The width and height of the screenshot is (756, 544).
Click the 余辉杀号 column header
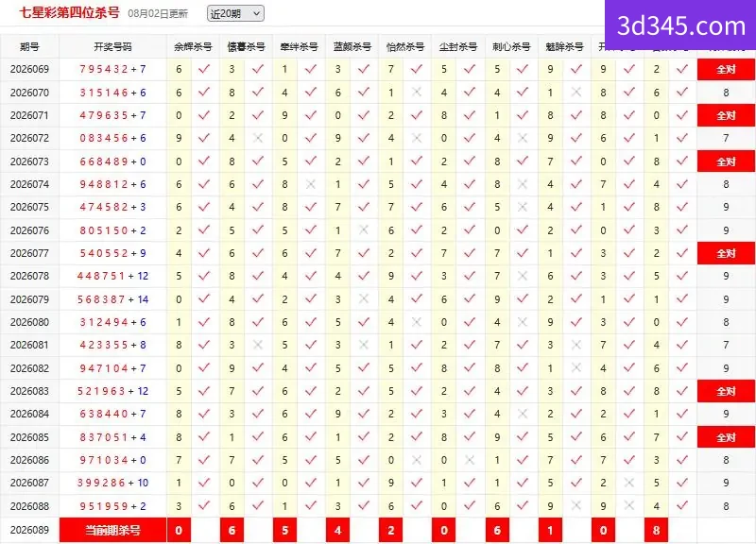pyautogui.click(x=193, y=46)
